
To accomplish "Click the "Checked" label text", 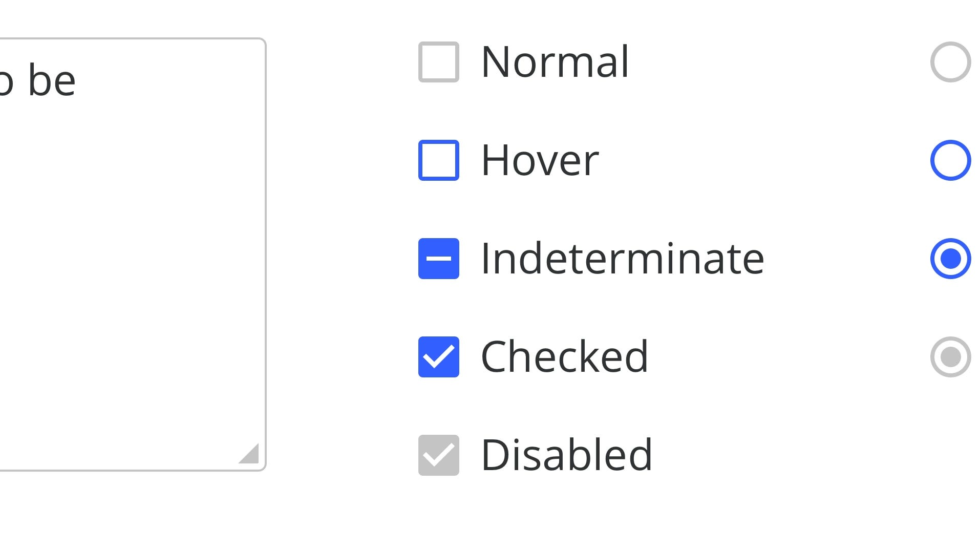I will [x=565, y=357].
